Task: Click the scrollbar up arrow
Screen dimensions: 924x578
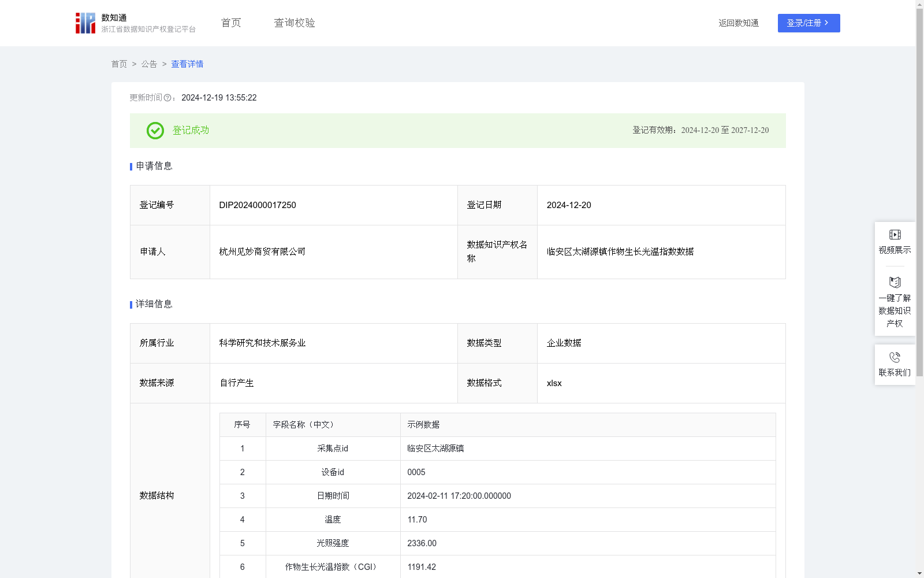Action: (x=919, y=4)
